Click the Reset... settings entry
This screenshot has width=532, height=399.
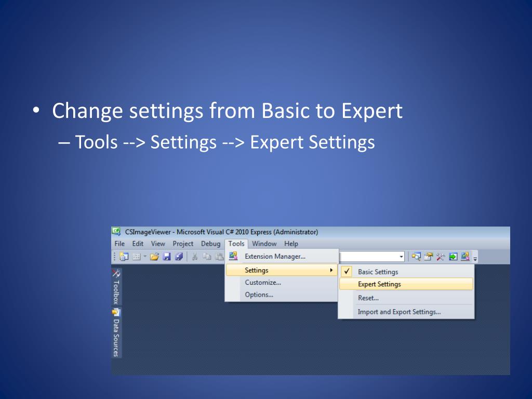point(368,298)
